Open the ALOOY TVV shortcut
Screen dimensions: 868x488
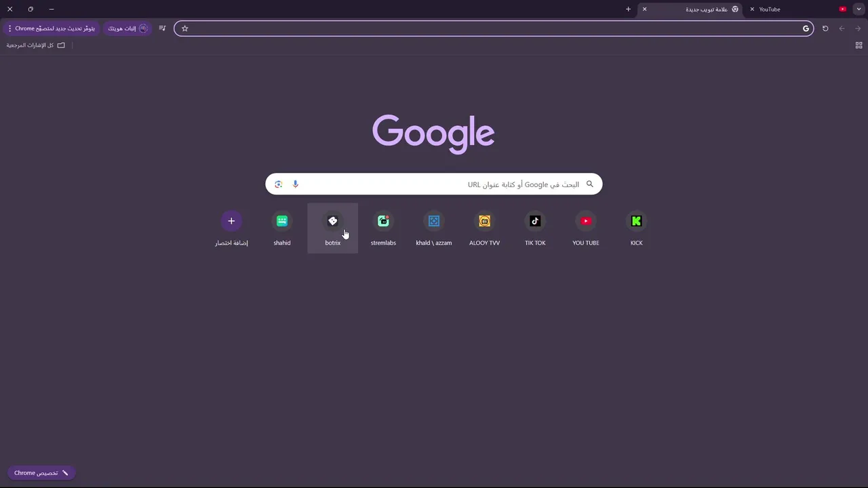(484, 228)
